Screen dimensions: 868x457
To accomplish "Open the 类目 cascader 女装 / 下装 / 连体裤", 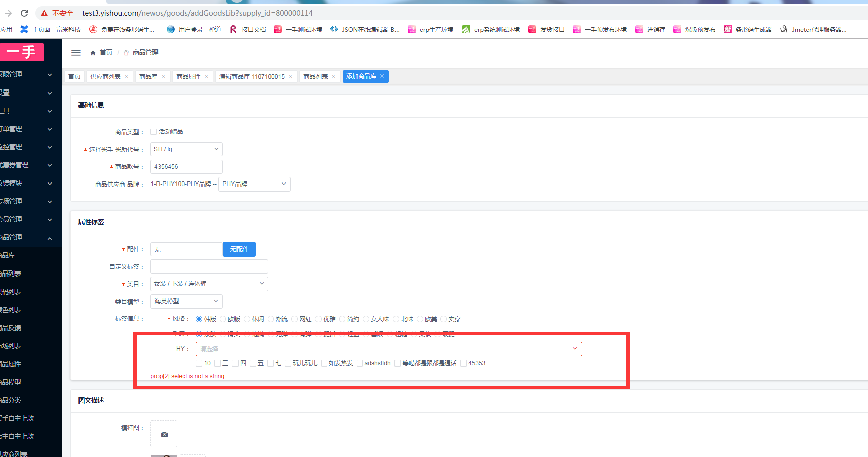I will (x=209, y=284).
